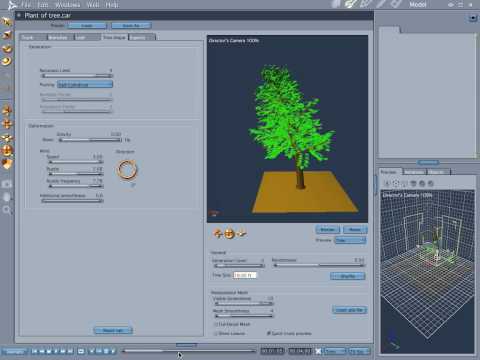Click the Carrara logo icon beside File menu
Screen dimensions: 480x360
tap(13, 5)
